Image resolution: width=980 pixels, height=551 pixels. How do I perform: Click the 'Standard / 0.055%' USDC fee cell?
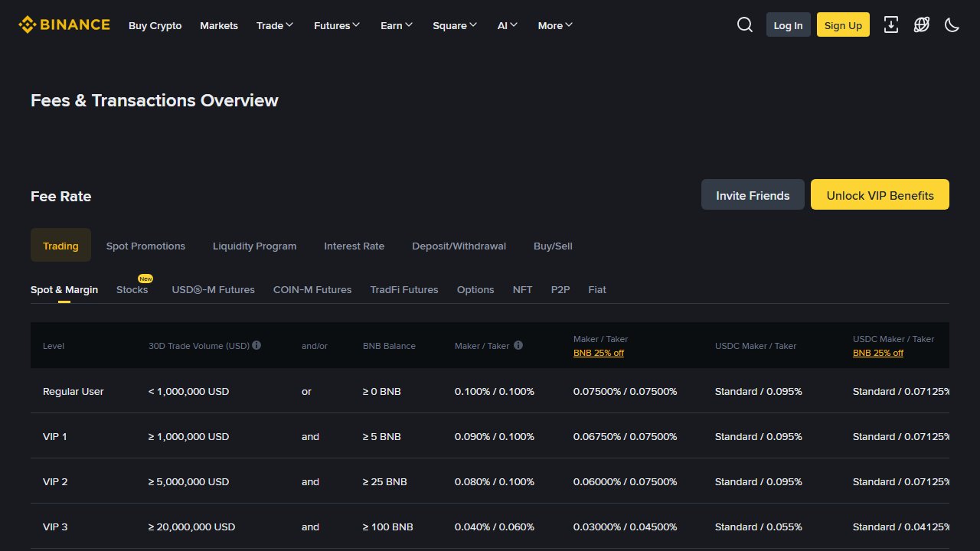pyautogui.click(x=759, y=527)
